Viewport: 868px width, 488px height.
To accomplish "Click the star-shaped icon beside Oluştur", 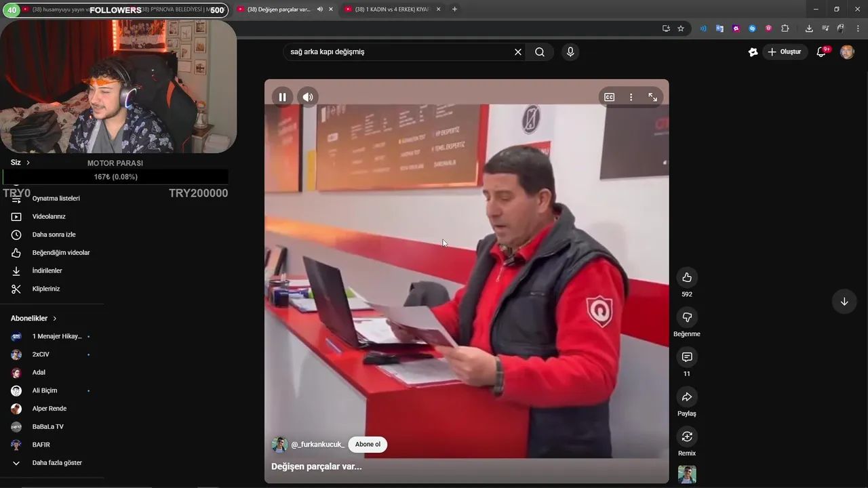I will [x=753, y=52].
